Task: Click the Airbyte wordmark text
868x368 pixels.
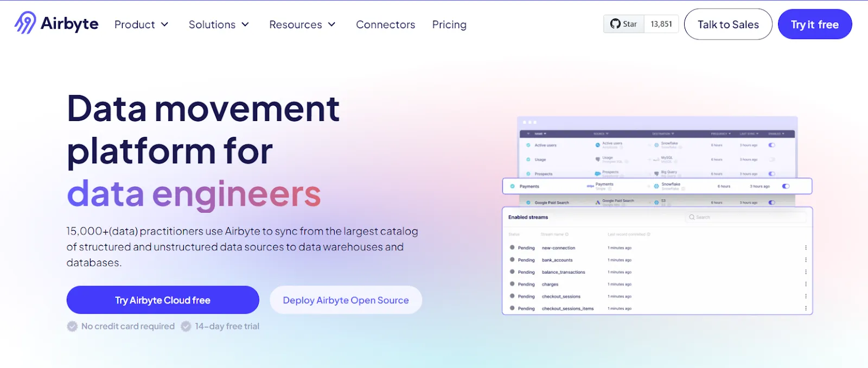Action: (69, 23)
